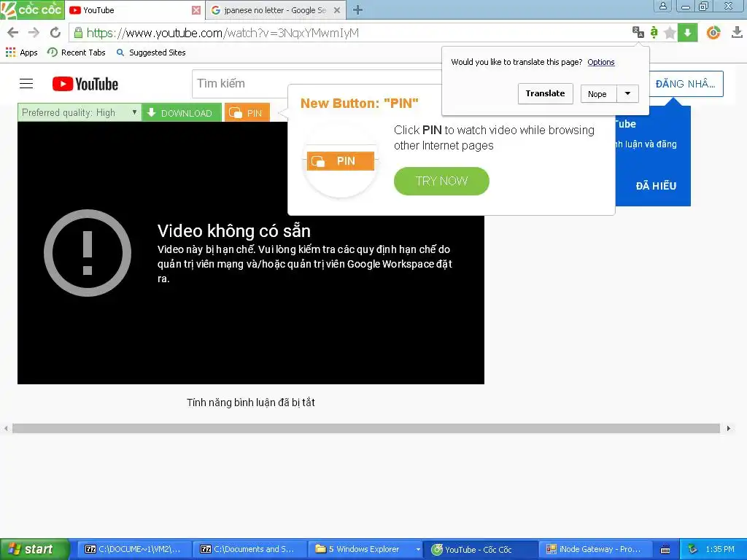Open 5 Windows Explorer taskbar group
The image size is (747, 560).
tap(365, 550)
